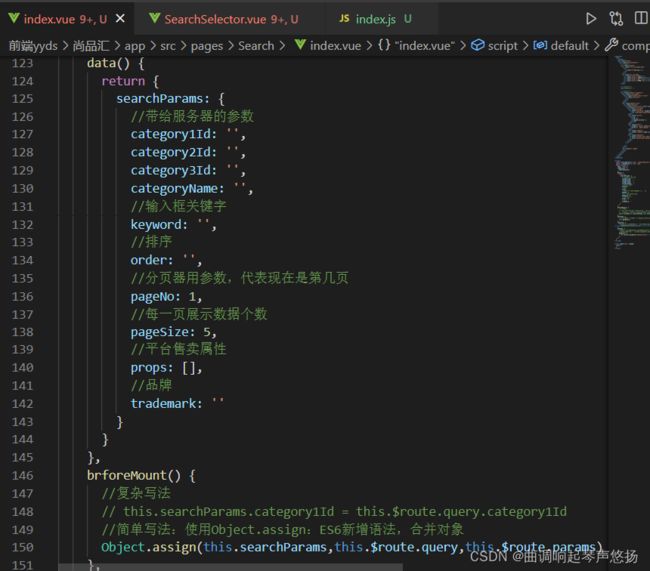The image size is (650, 571).
Task: Click the return keyword on line 124
Action: (123, 81)
